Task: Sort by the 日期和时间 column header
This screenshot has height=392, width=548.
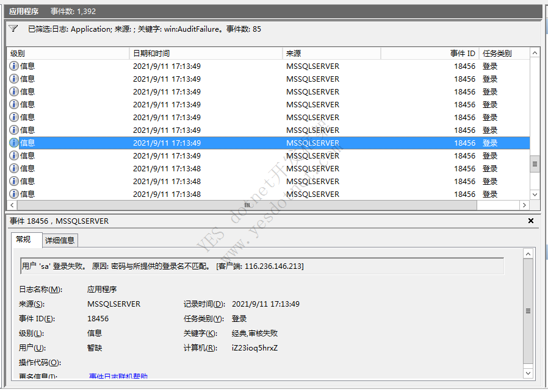Action: click(206, 54)
